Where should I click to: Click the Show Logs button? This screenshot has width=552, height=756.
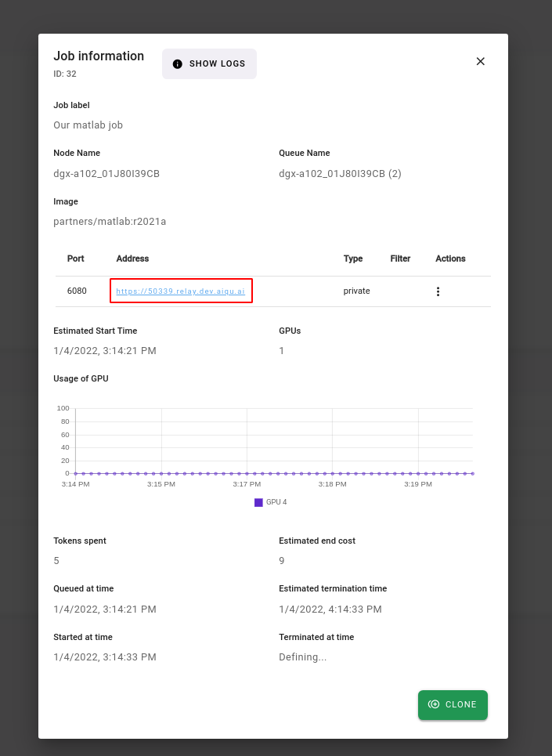tap(209, 64)
